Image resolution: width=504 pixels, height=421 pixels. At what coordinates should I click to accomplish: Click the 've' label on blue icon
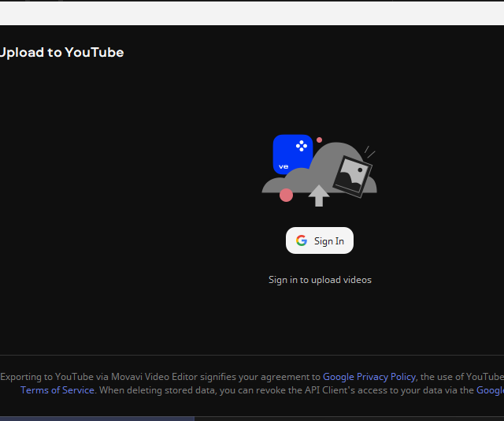pos(283,166)
